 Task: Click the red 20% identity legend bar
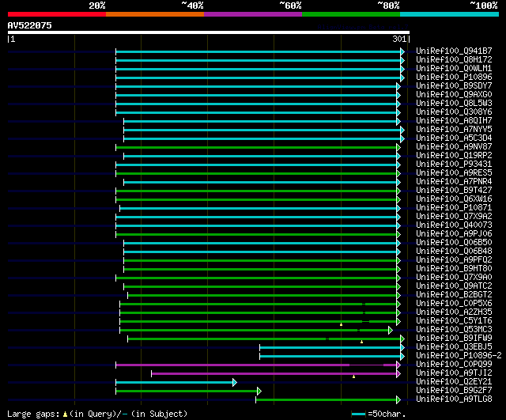click(x=57, y=14)
